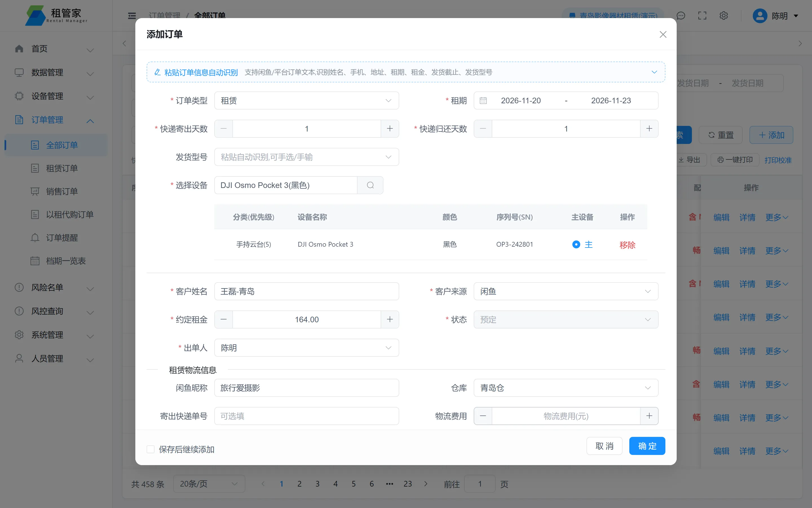Open the message chat icon in header
The width and height of the screenshot is (812, 508).
coord(681,16)
